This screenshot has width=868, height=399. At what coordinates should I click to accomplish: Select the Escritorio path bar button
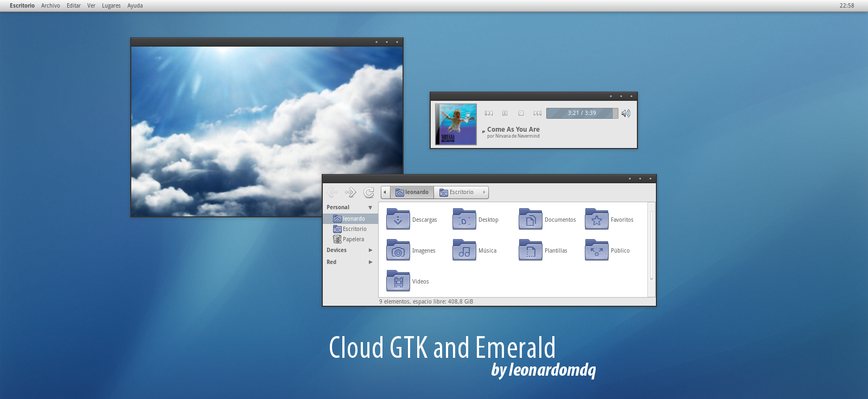pos(457,192)
